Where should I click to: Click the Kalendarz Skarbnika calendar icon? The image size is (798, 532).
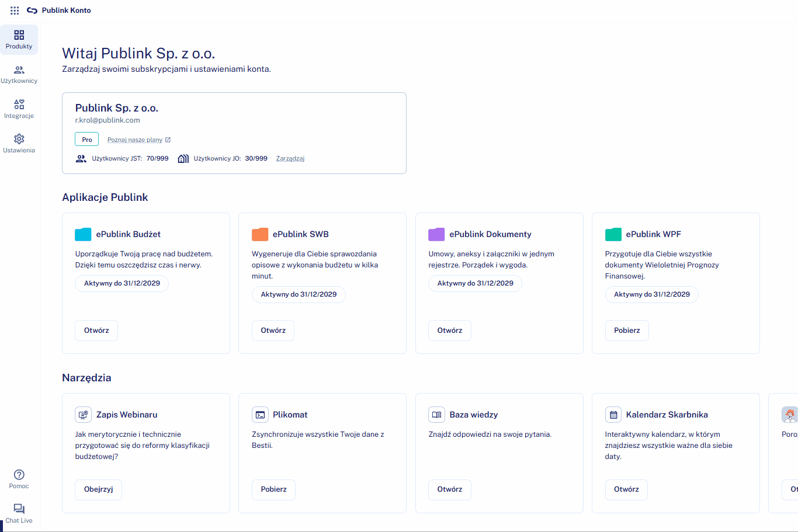click(613, 415)
